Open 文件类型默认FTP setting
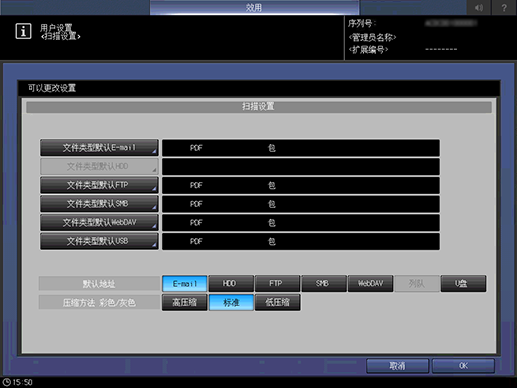 pos(99,185)
